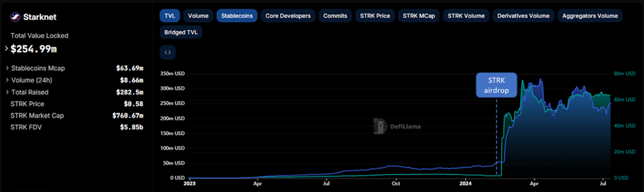Enable the STRK Price metric
The height and width of the screenshot is (192, 644).
[x=375, y=16]
